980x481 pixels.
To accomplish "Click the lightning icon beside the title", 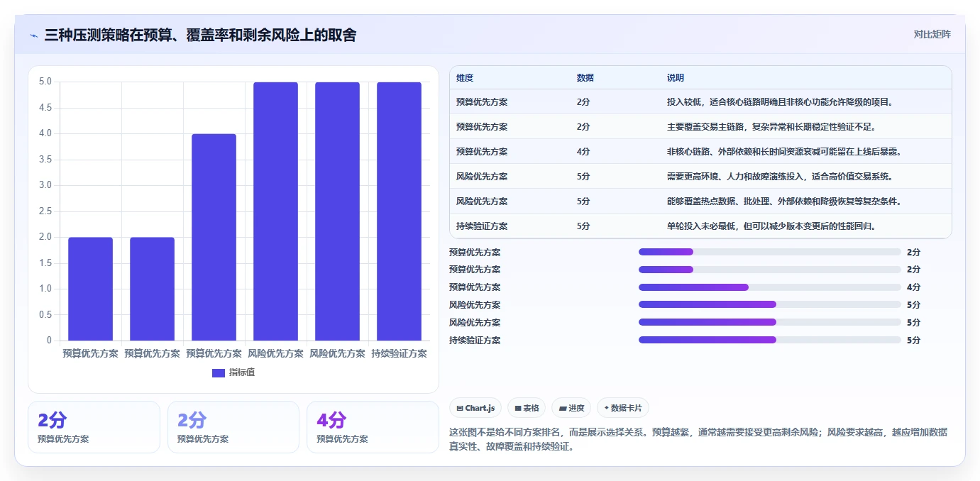I will (x=34, y=35).
